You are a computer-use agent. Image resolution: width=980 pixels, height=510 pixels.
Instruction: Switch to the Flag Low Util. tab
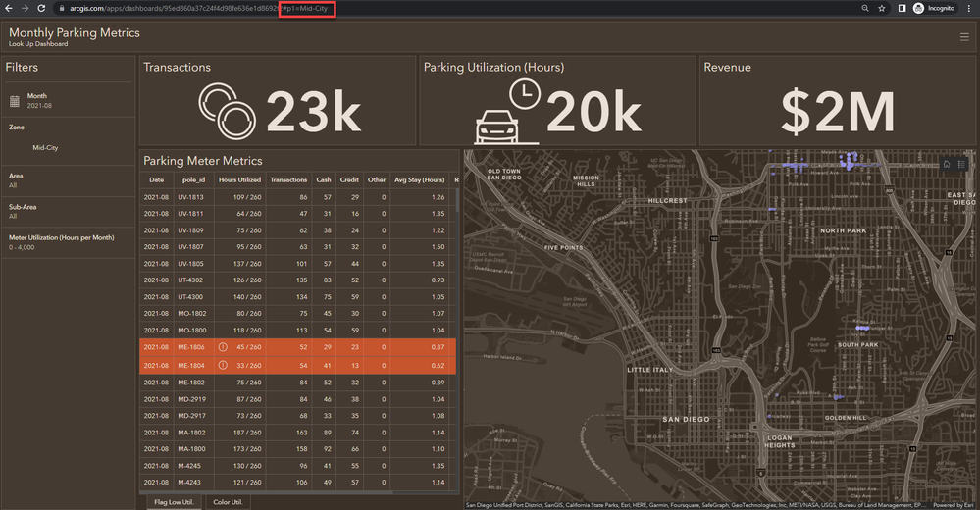[176, 502]
